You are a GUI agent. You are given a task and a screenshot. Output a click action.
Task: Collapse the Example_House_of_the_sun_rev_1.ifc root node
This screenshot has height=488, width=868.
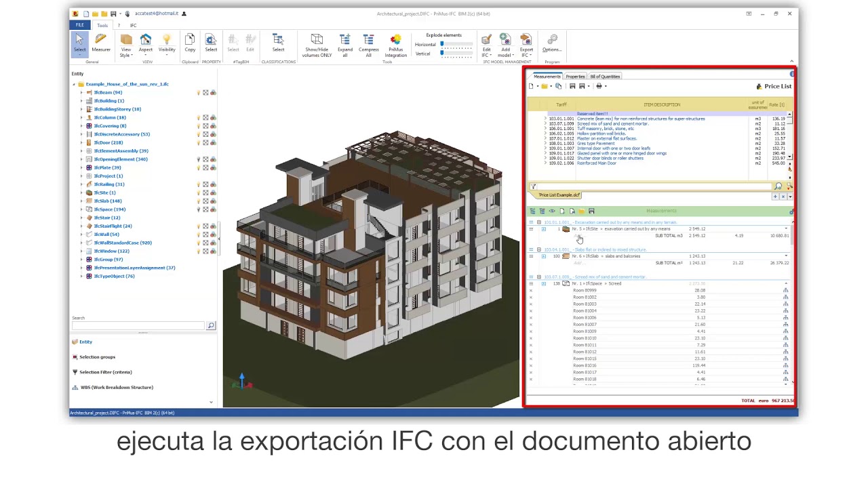74,84
